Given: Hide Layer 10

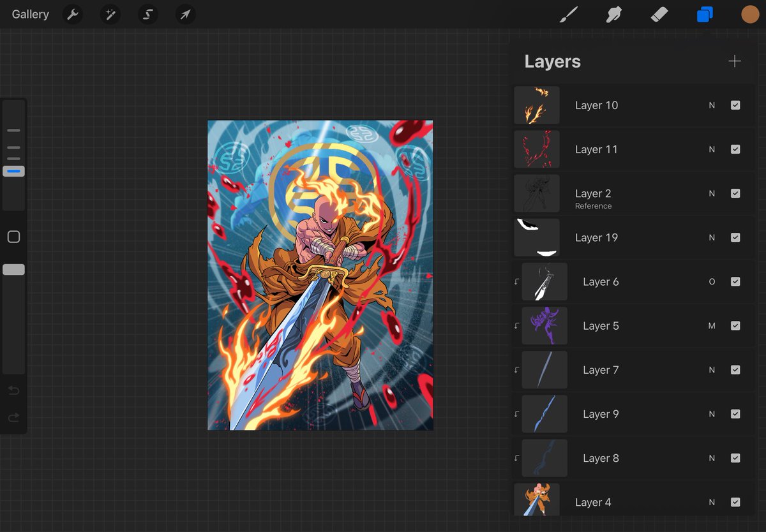Looking at the screenshot, I should pyautogui.click(x=735, y=105).
